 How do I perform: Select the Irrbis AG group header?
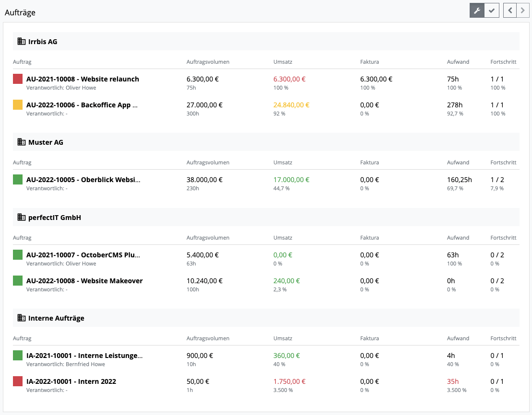266,41
